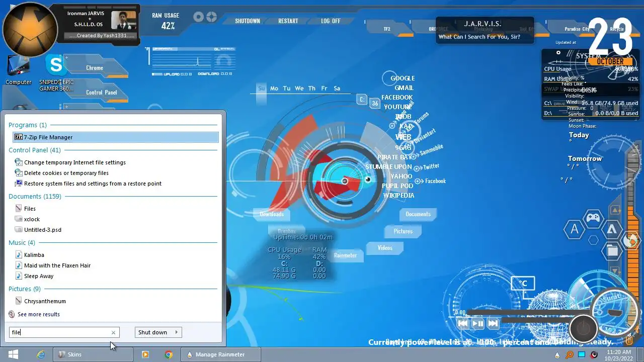Click the taskbar clock showing 11:20 AM
Image resolution: width=644 pixels, height=362 pixels.
619,354
